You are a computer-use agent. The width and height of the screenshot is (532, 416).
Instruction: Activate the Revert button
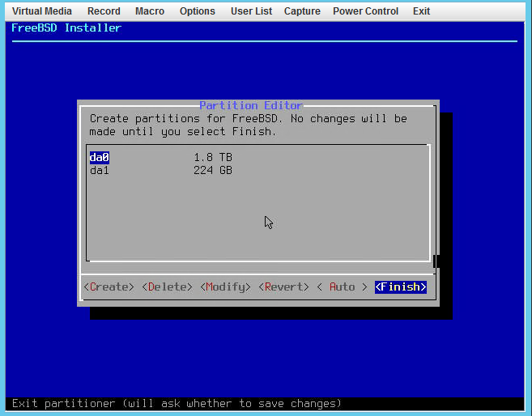click(283, 287)
